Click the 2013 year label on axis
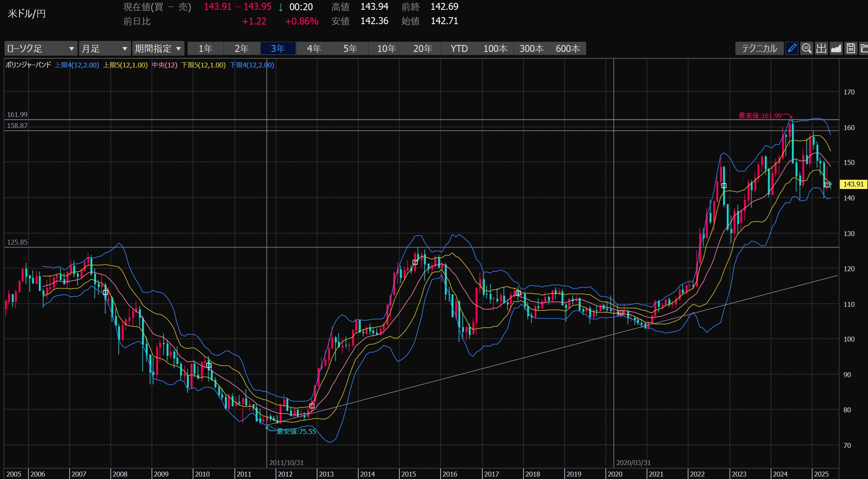 pos(326,474)
